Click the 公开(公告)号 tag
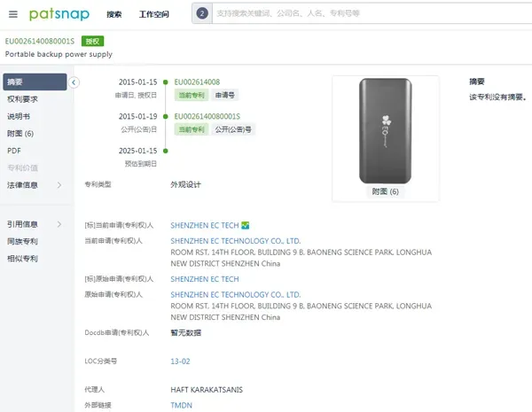 point(233,129)
